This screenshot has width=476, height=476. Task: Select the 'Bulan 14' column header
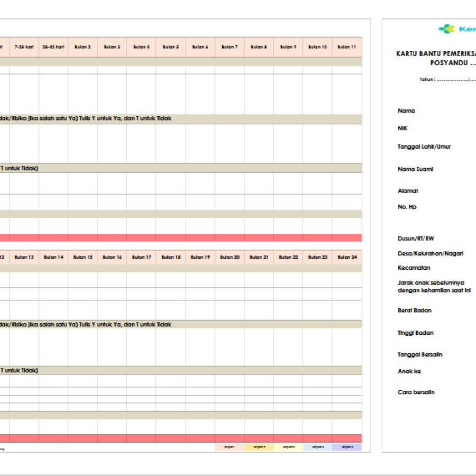pyautogui.click(x=53, y=257)
